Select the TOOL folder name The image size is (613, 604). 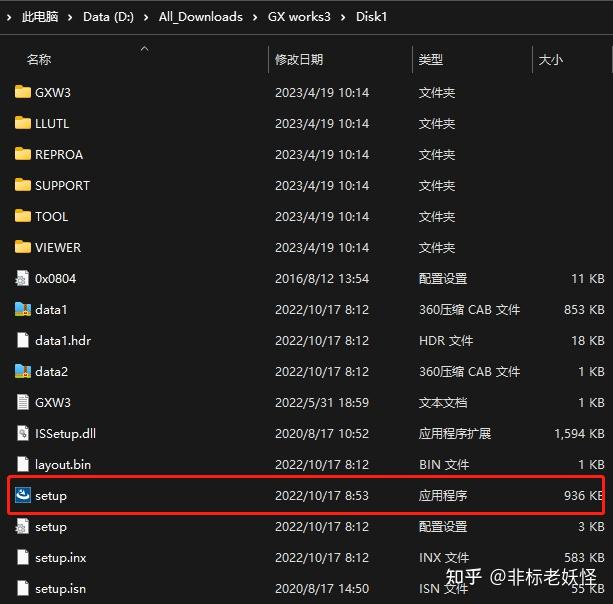tap(52, 217)
